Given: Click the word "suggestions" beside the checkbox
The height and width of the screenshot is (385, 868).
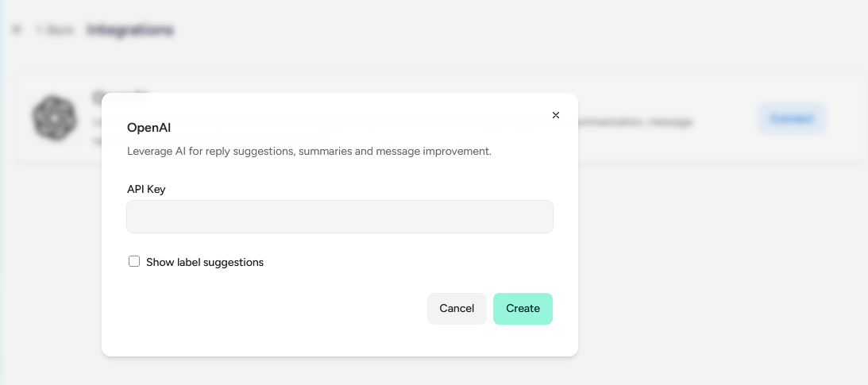Looking at the screenshot, I should tap(233, 262).
